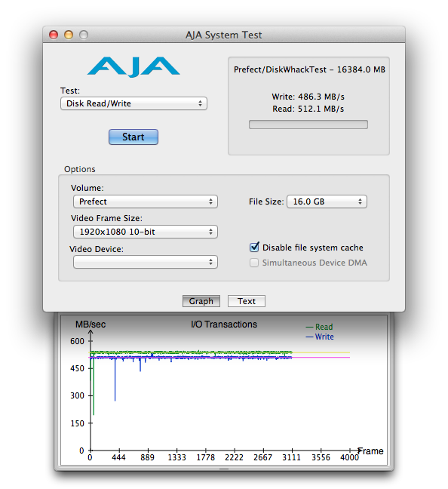Click the Options group label
The image size is (448, 489).
tap(80, 169)
